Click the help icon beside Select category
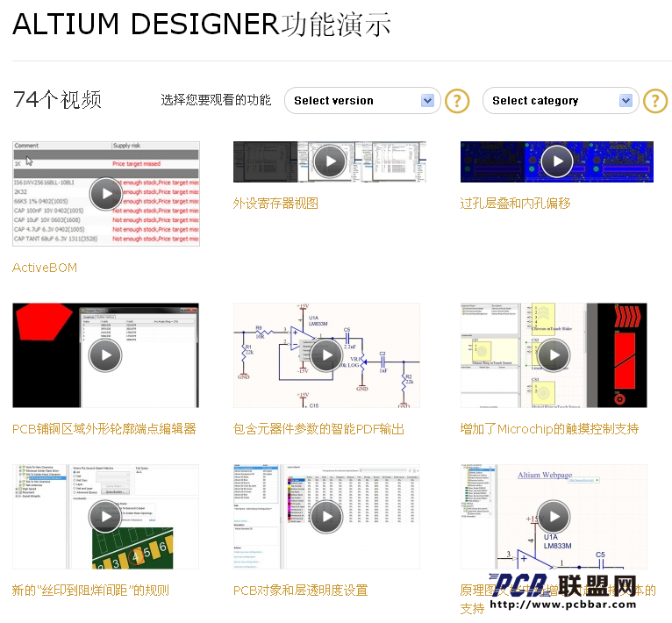672x623 pixels. (655, 101)
